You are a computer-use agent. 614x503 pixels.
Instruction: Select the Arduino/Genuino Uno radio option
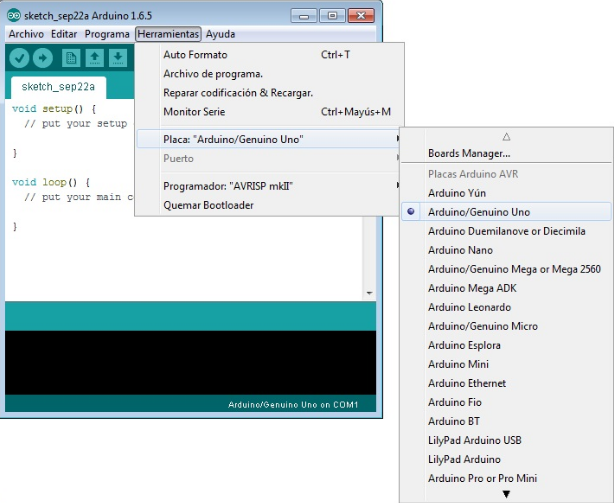pos(506,212)
